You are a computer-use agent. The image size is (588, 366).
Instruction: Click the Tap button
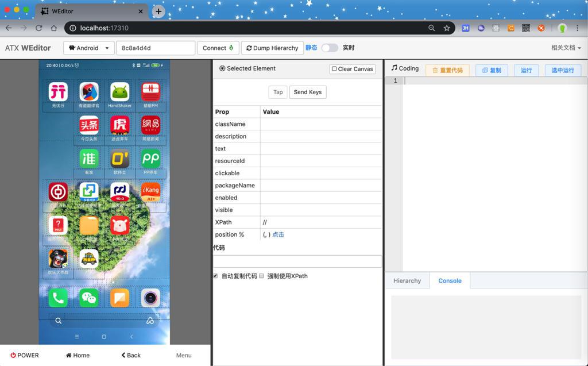[x=278, y=92]
